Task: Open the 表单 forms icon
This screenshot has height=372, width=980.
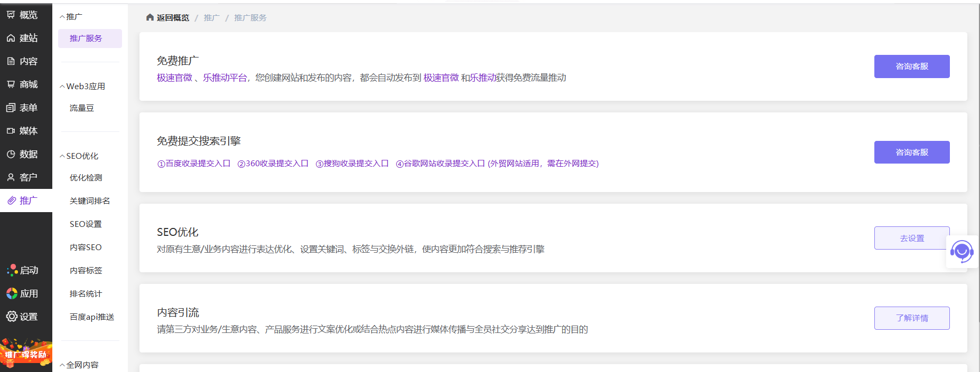Action: (11, 108)
